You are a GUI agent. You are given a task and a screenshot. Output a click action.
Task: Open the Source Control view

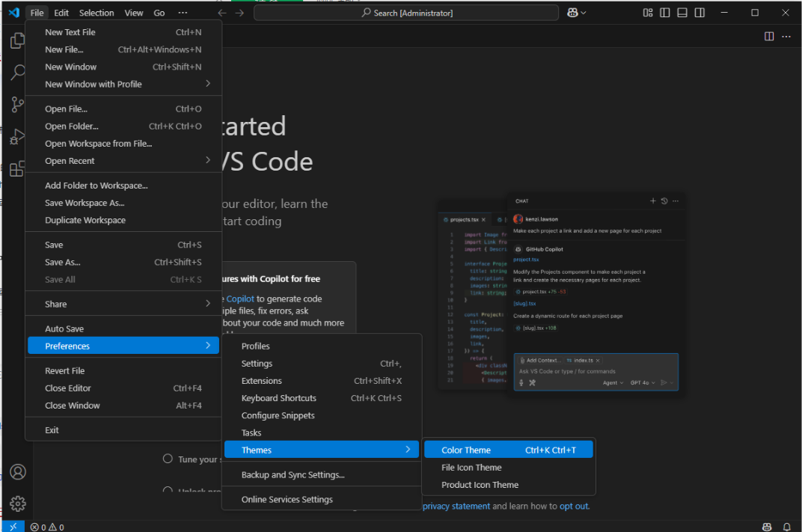(17, 104)
